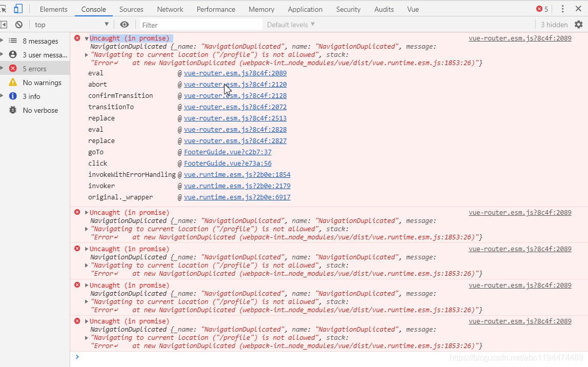Toggle device toolbar mode
The image size is (588, 367).
[x=17, y=9]
